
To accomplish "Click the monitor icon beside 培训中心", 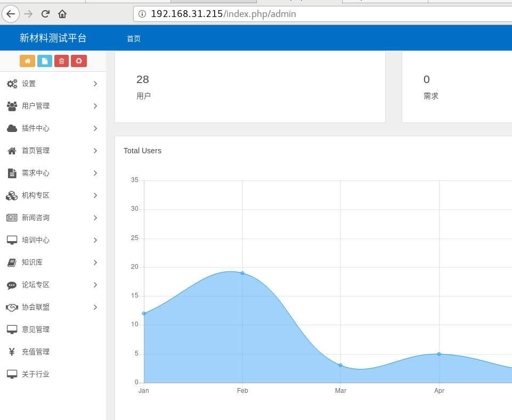I will 12,240.
